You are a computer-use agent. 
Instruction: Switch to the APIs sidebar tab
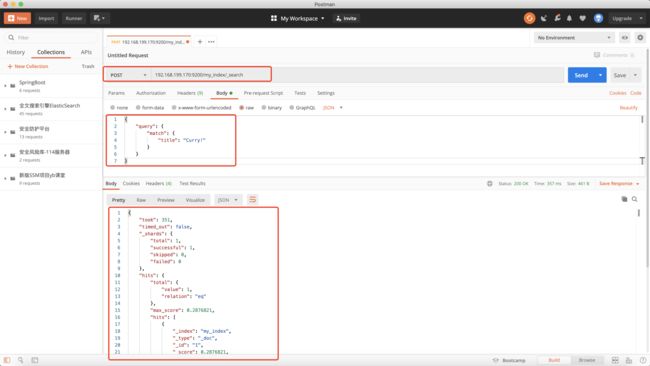pyautogui.click(x=86, y=52)
